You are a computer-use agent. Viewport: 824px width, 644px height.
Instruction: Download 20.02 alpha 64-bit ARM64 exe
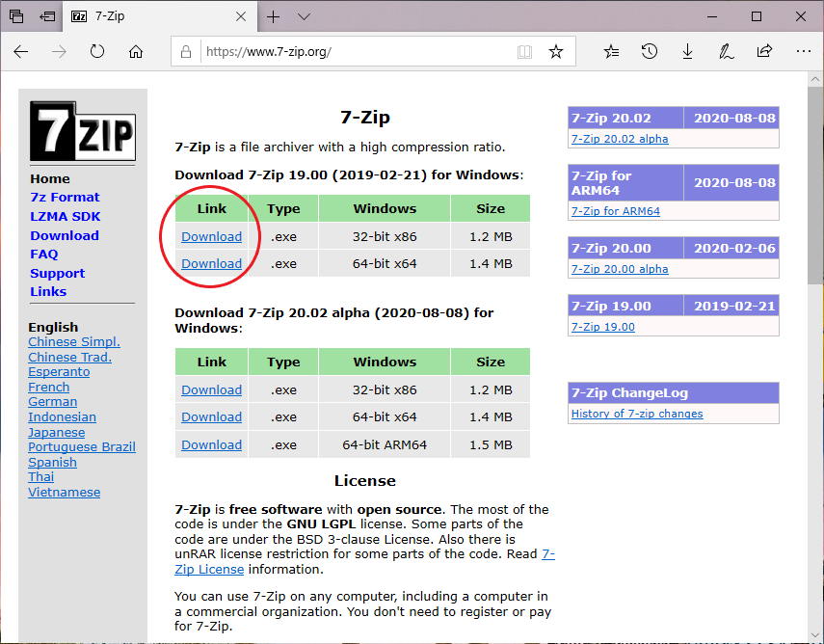click(x=211, y=444)
